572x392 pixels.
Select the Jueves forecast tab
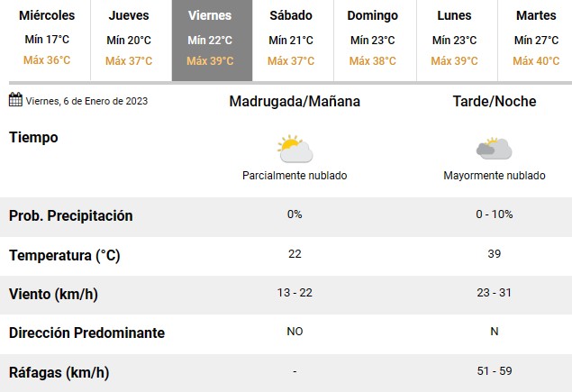click(x=129, y=41)
